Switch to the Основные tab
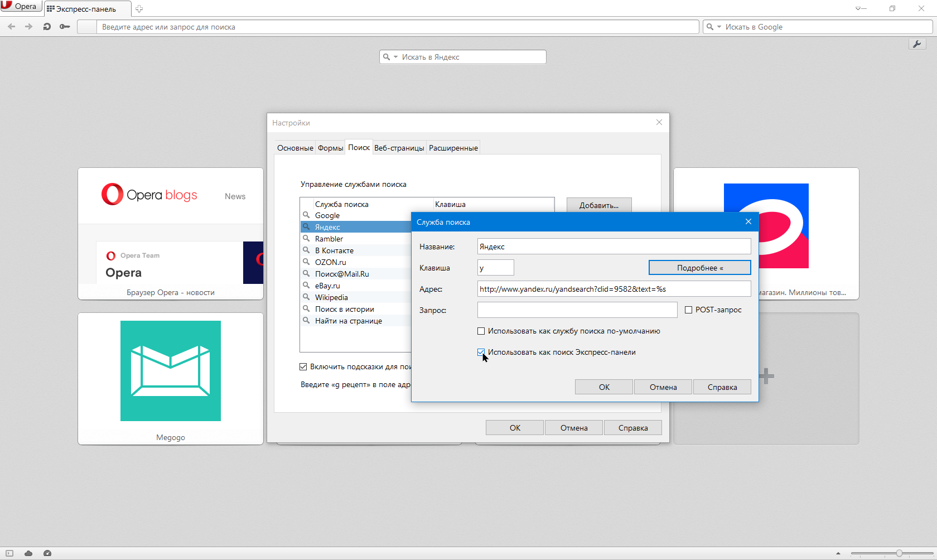 [x=295, y=148]
